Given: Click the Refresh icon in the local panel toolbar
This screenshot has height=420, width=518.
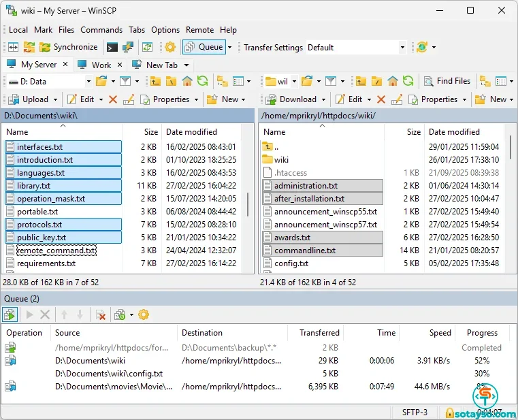Looking at the screenshot, I should [x=203, y=81].
